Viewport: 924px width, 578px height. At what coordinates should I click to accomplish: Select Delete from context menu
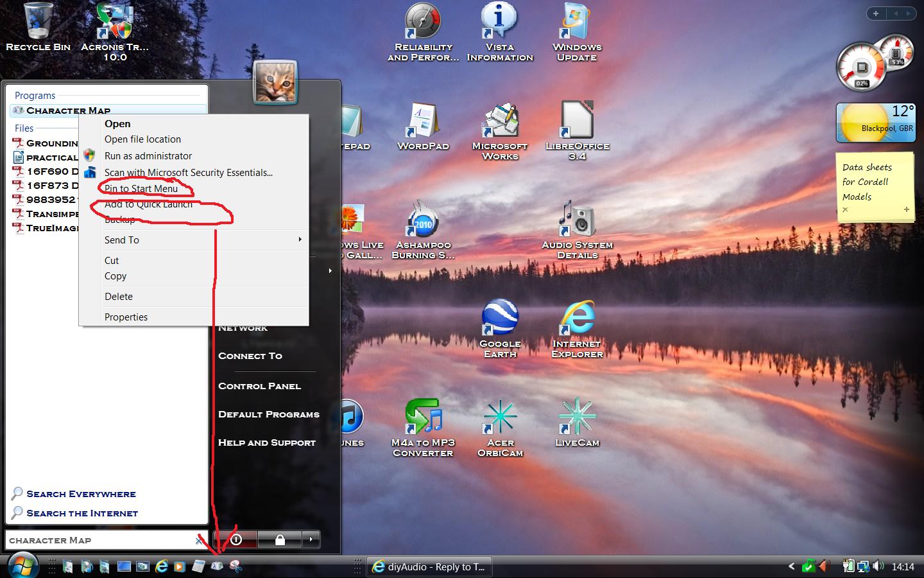pos(119,296)
